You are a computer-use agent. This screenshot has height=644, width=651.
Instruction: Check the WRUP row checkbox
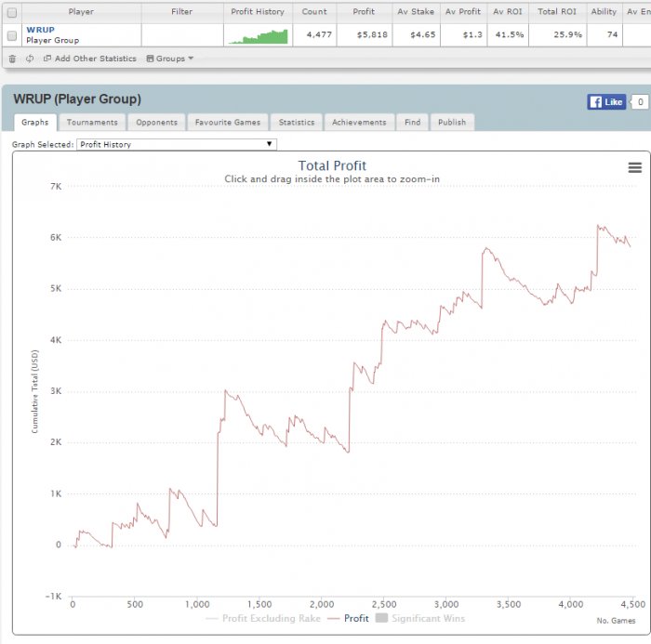tap(12, 35)
